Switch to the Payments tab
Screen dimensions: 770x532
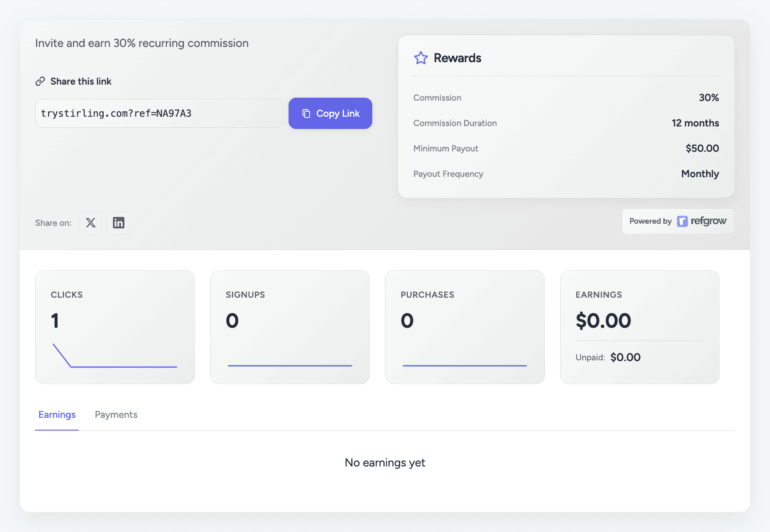116,415
